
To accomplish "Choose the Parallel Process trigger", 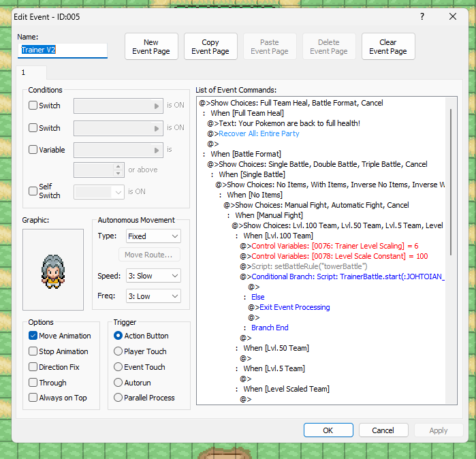I will (x=118, y=398).
